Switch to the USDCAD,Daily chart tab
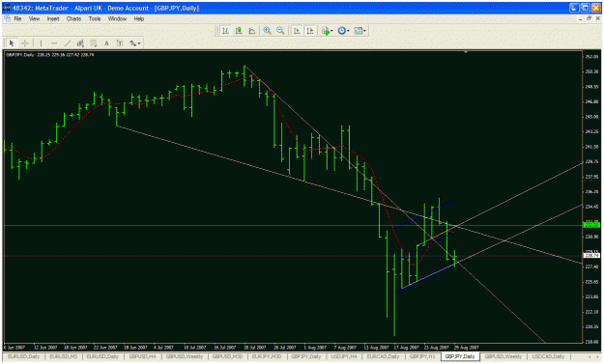The width and height of the screenshot is (604, 364). coord(547,356)
